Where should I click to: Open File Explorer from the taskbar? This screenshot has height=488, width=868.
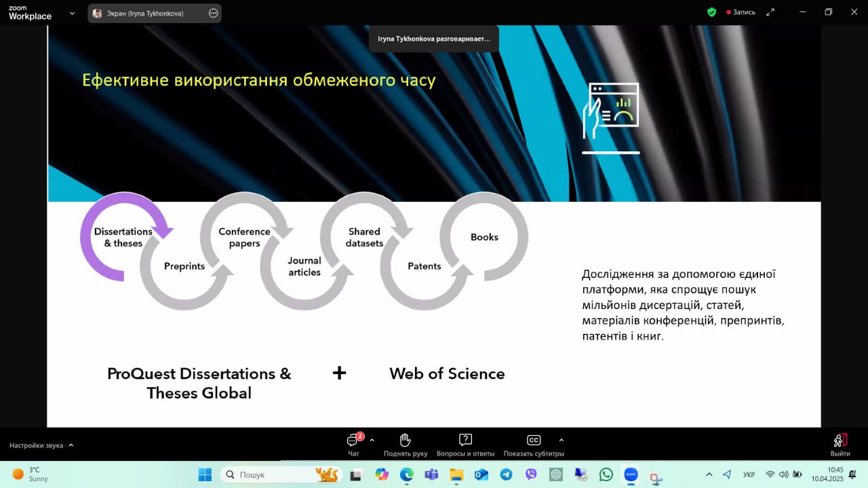coord(456,474)
